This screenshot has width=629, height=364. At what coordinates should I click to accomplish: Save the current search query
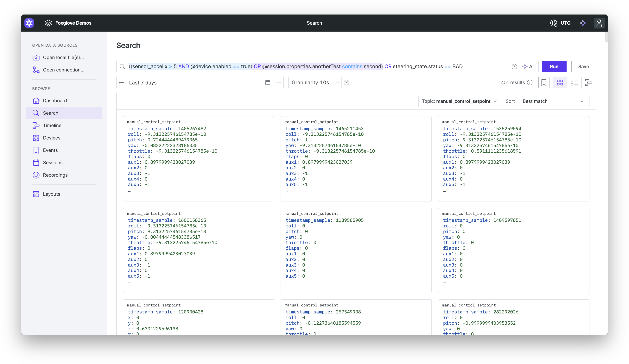(x=583, y=67)
